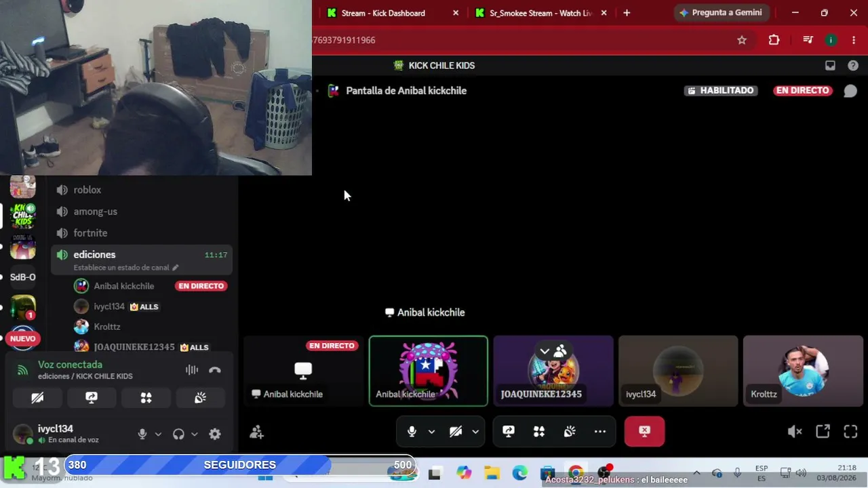Close the Sr_Smokee Stream tab

[604, 13]
